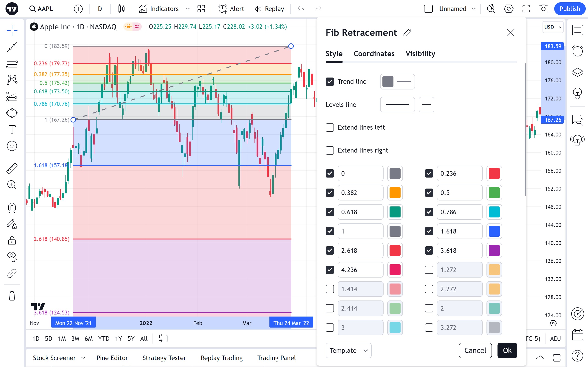Click the blue Publish button

[x=569, y=9]
